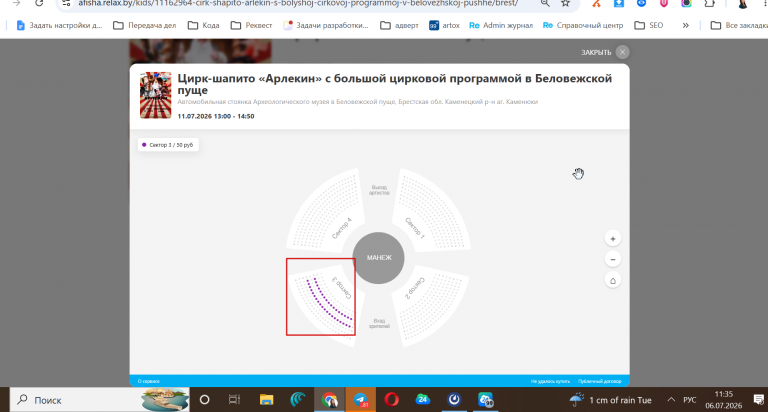
Task: Open the Не удалось купить link
Action: tap(550, 381)
